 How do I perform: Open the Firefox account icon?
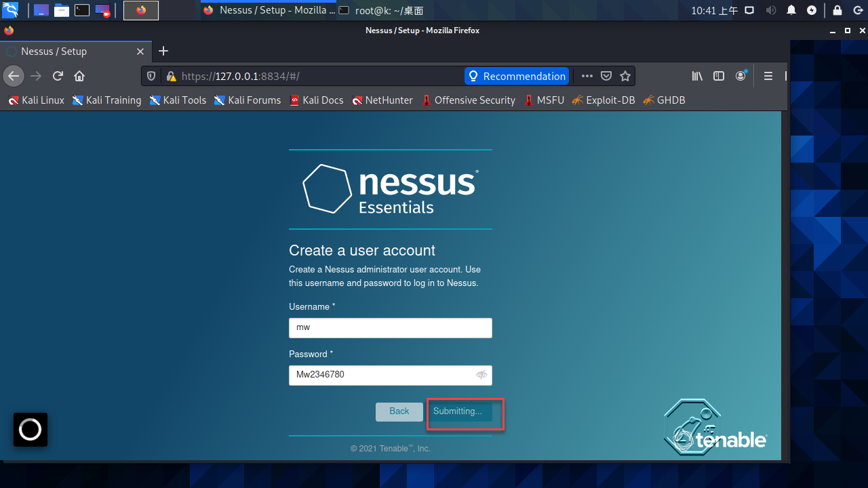(741, 76)
